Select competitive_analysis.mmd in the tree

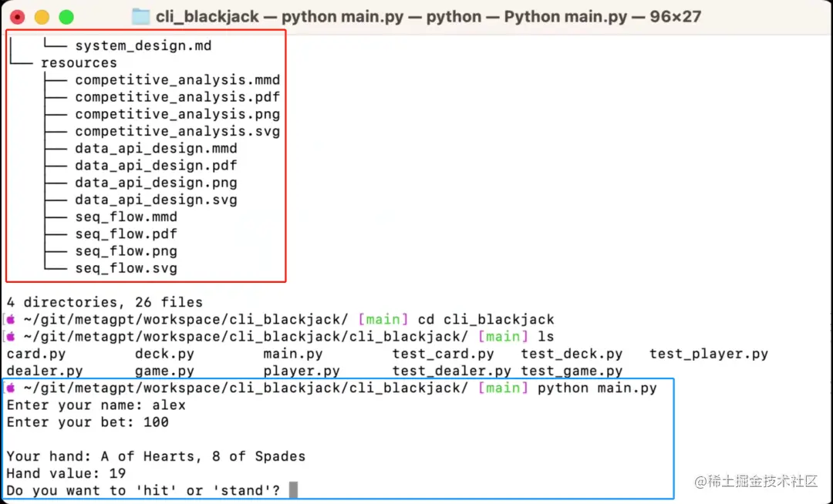tap(177, 79)
